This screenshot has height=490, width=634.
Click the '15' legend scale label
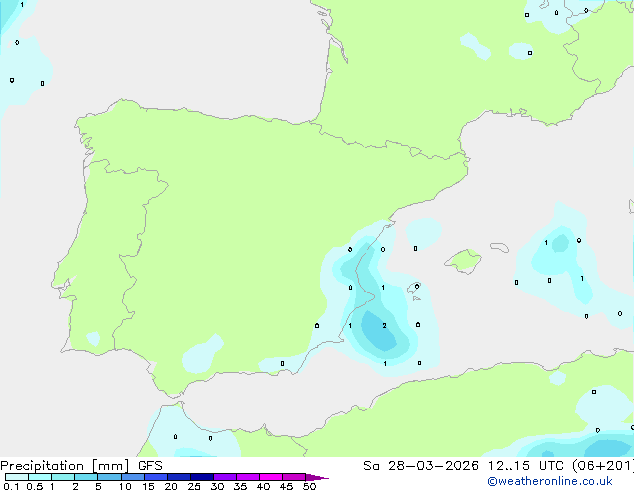(148, 486)
